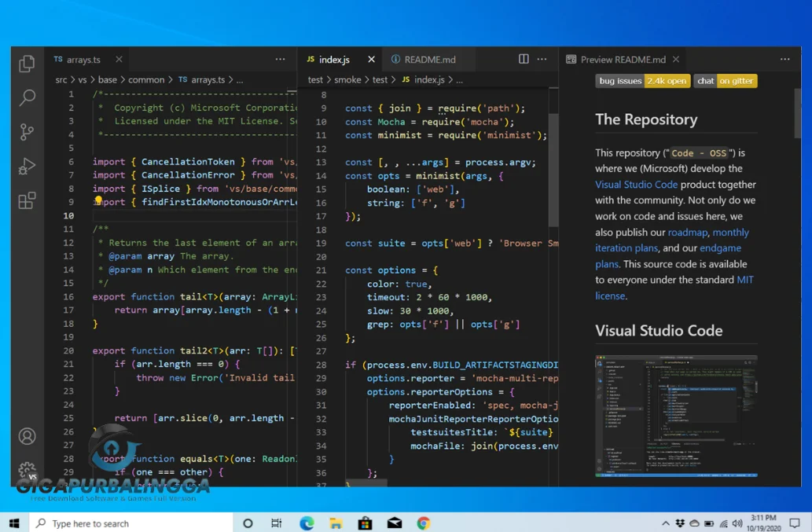Open the Run and Debug view

click(x=27, y=166)
